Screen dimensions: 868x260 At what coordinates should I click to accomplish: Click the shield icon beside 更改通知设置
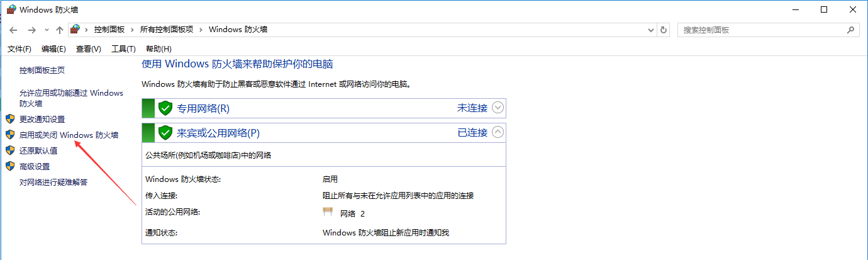point(9,119)
